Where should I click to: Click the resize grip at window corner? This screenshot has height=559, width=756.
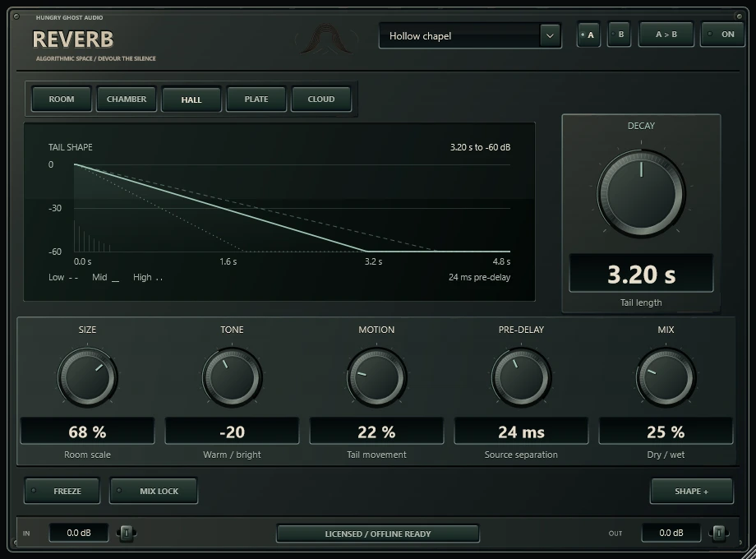[749, 551]
